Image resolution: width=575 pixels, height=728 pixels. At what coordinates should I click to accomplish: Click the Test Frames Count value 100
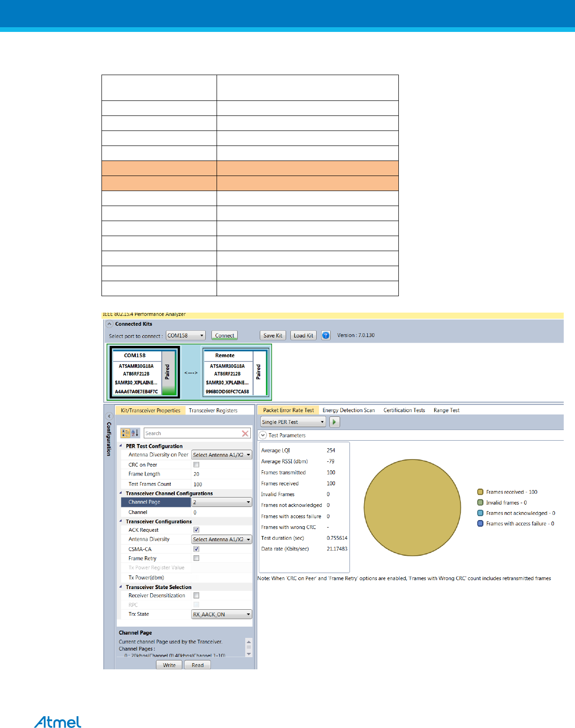[222, 484]
